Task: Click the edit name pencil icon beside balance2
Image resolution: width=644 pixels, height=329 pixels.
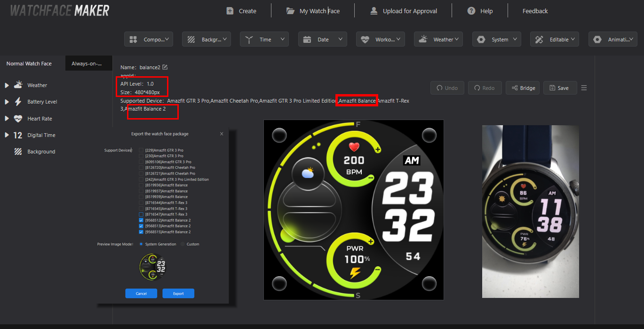Action: click(165, 67)
